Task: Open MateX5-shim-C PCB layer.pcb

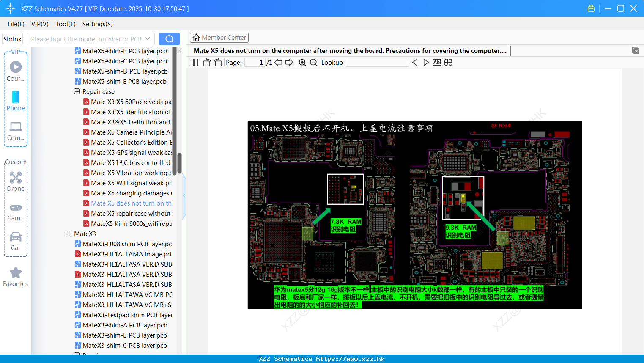Action: [x=121, y=61]
